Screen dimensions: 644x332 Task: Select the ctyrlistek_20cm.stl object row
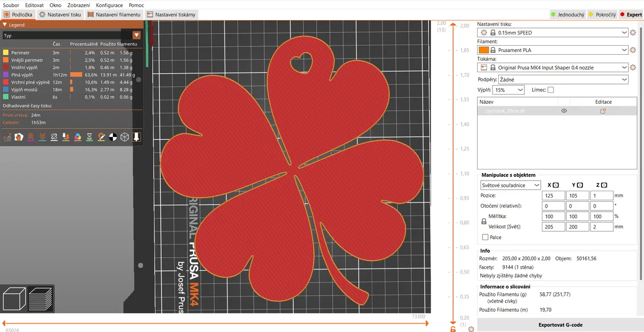pyautogui.click(x=557, y=111)
